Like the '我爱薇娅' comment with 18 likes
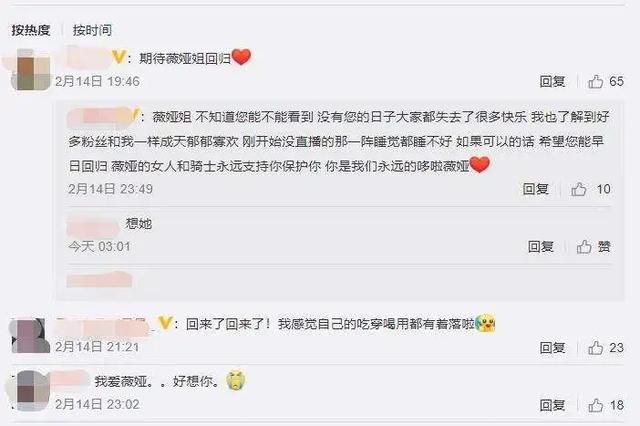This screenshot has height=426, width=640. (x=596, y=405)
